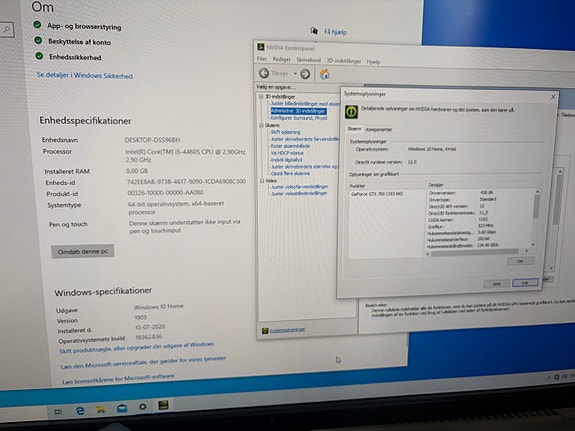The image size is (575, 431).
Task: Collapse the Video tree node
Action: tap(262, 181)
